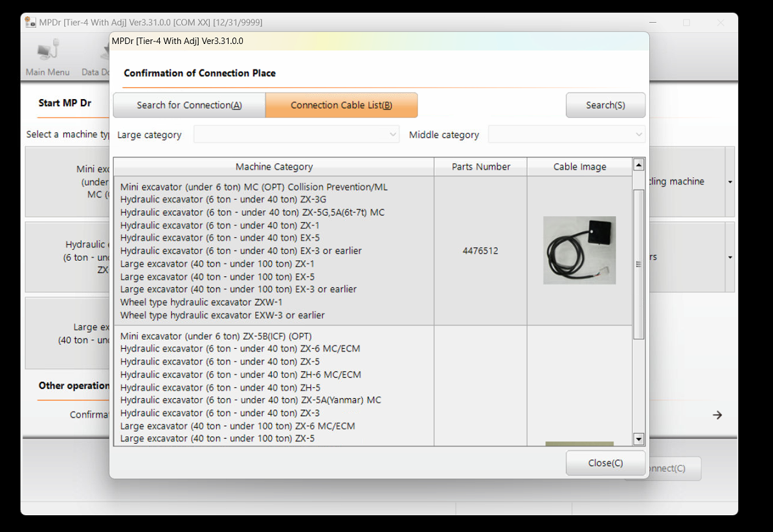The height and width of the screenshot is (532, 773).
Task: Click 'Hydraulic excavator ZX-5G,5A(6t-7t) MC' row
Action: click(x=252, y=212)
